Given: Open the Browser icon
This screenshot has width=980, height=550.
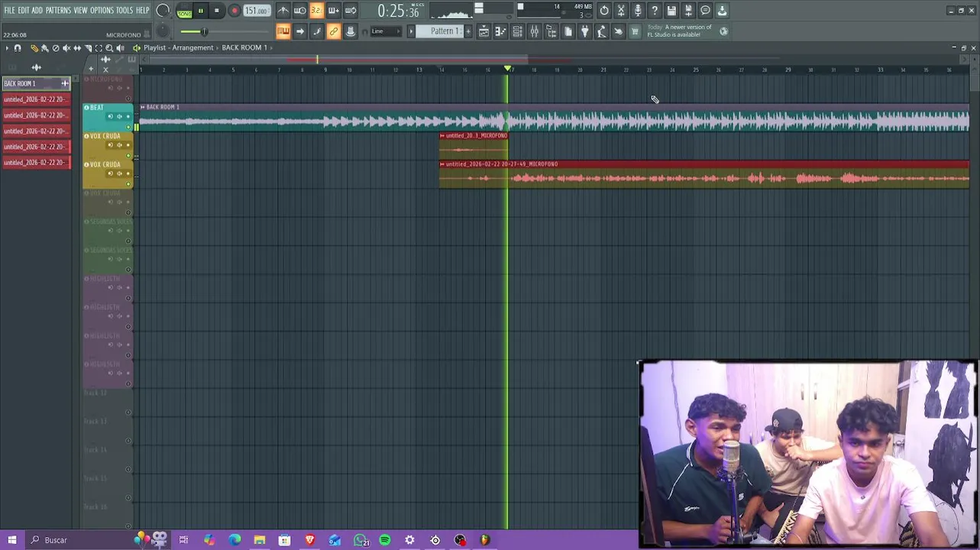Looking at the screenshot, I should click(x=551, y=31).
